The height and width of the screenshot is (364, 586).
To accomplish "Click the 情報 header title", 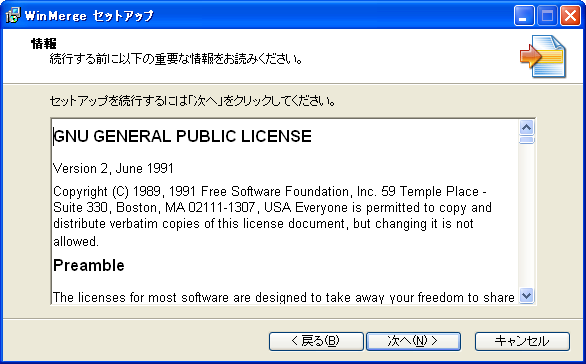I will 44,44.
